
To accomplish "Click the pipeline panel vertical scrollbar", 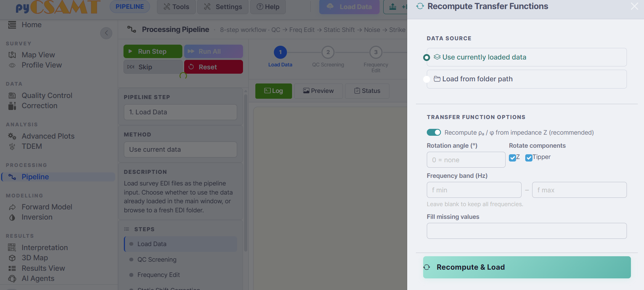I will coord(246,173).
